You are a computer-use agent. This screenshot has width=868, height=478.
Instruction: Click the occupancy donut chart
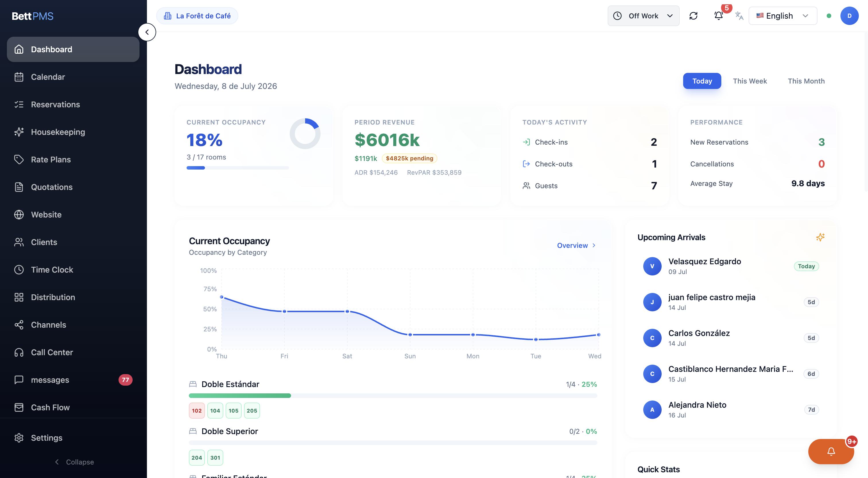305,134
